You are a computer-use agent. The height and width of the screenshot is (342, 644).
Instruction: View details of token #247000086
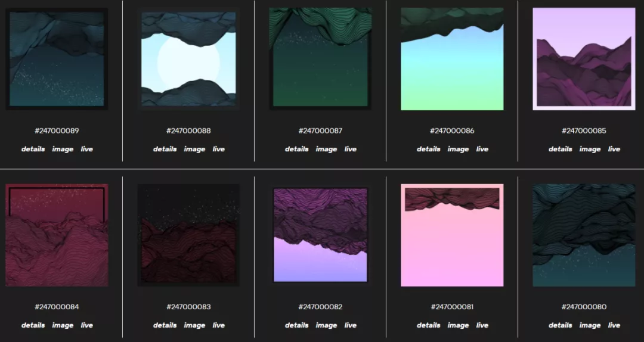click(x=428, y=149)
